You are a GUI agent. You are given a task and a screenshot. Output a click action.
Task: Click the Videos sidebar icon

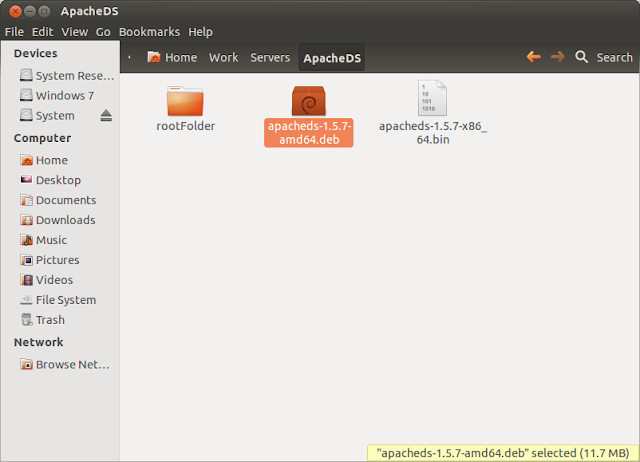tap(27, 280)
